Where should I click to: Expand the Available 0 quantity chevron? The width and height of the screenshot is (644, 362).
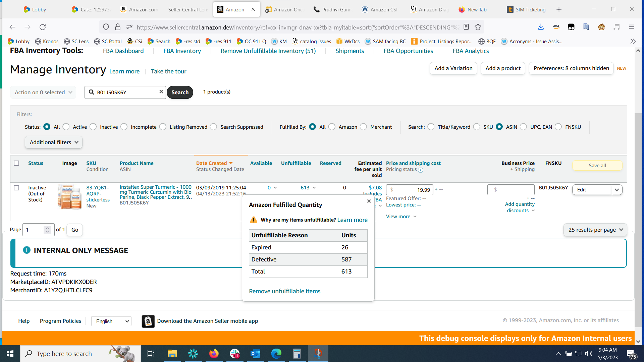tap(275, 188)
